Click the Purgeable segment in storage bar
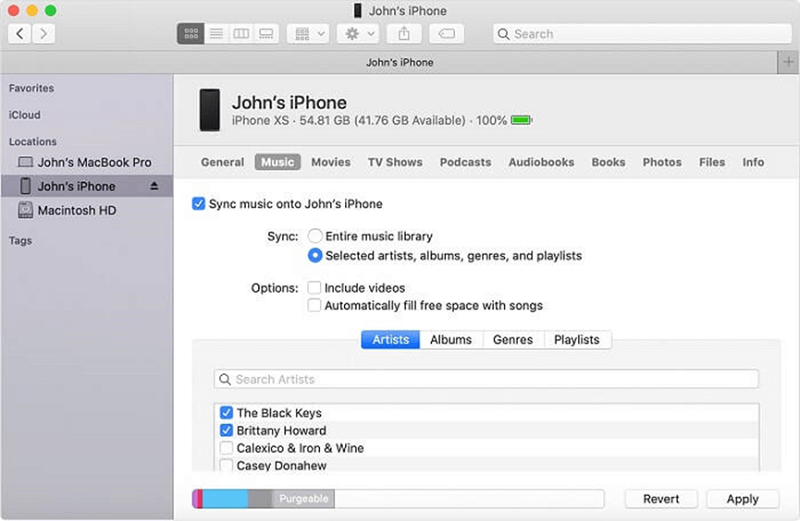The width and height of the screenshot is (800, 521). click(303, 499)
